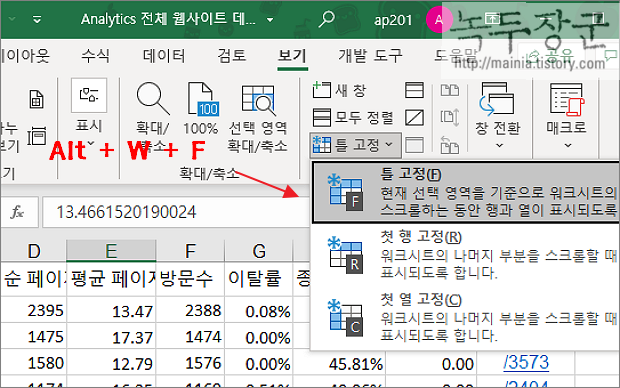This screenshot has width=620, height=388.
Task: Click cell with value 13.47
Action: pyautogui.click(x=111, y=310)
